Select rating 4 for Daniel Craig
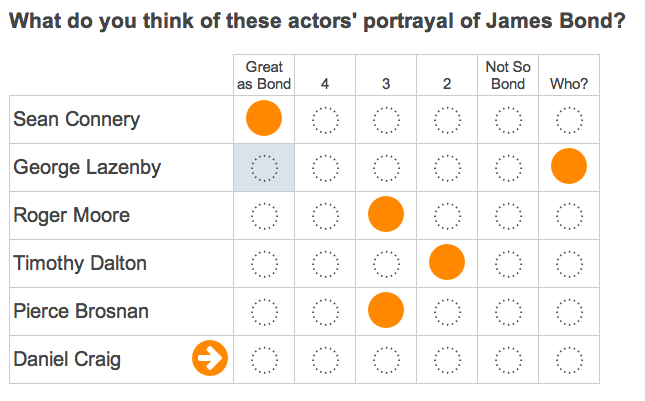This screenshot has height=401, width=645. pyautogui.click(x=325, y=360)
